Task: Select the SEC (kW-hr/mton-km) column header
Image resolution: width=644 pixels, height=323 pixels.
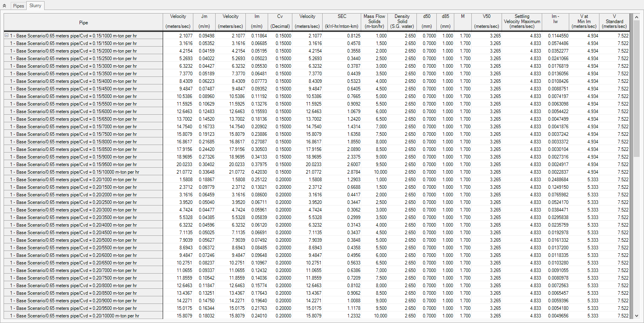Action: (342, 22)
